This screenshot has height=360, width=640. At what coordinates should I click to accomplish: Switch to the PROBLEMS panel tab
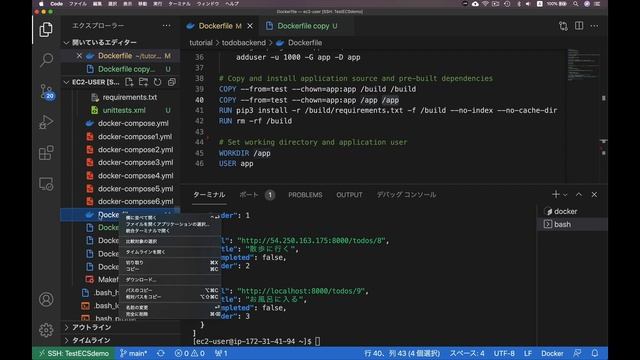[x=305, y=195]
